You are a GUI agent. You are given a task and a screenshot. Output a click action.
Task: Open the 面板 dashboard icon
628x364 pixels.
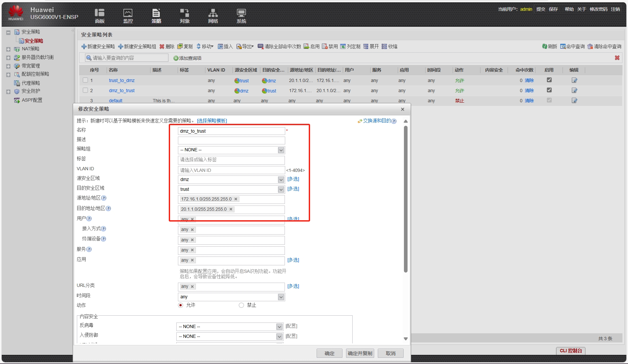coord(99,13)
